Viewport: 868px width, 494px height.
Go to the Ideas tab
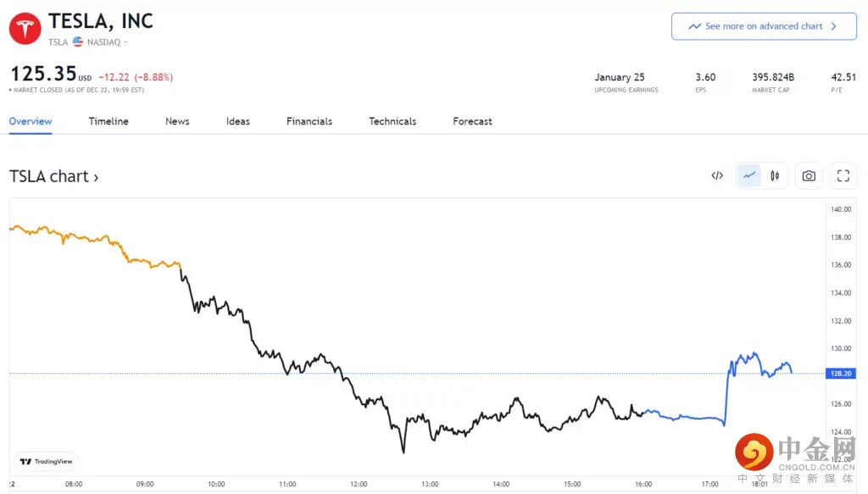[237, 121]
